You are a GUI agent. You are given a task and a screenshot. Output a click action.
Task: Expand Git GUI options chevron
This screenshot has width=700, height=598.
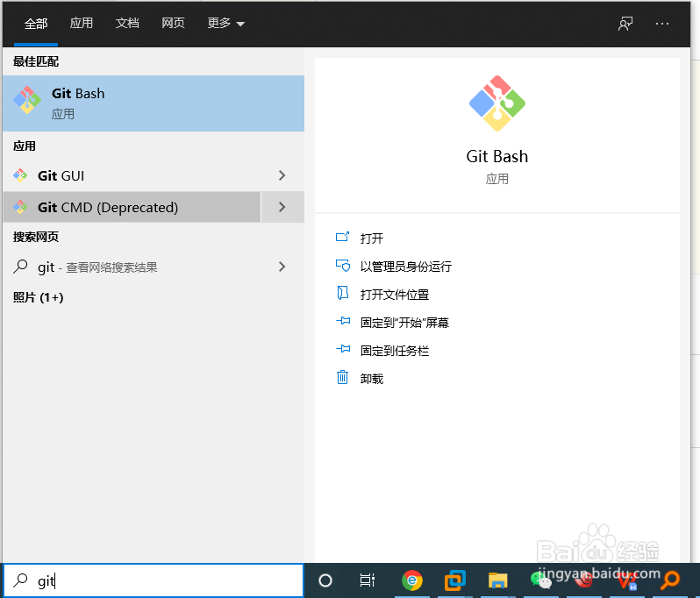point(282,175)
